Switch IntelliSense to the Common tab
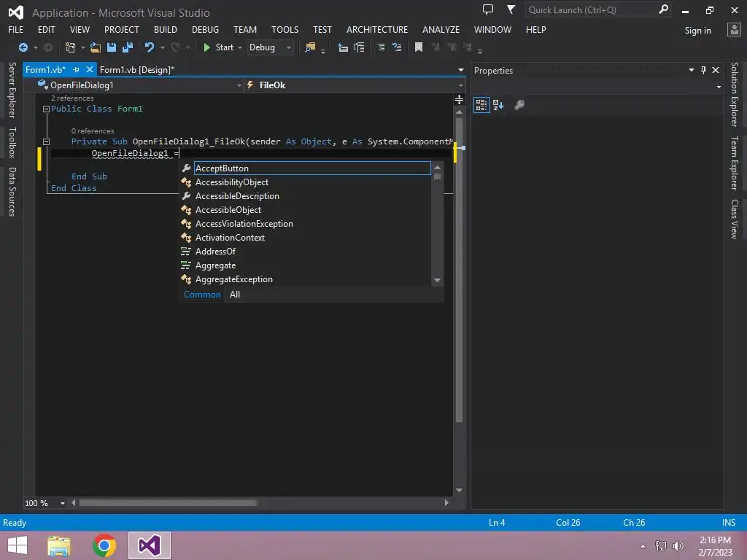This screenshot has width=747, height=560. tap(202, 295)
